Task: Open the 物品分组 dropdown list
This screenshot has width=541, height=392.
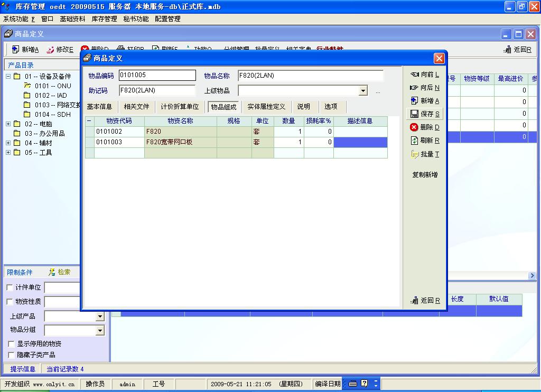Action: click(x=100, y=331)
